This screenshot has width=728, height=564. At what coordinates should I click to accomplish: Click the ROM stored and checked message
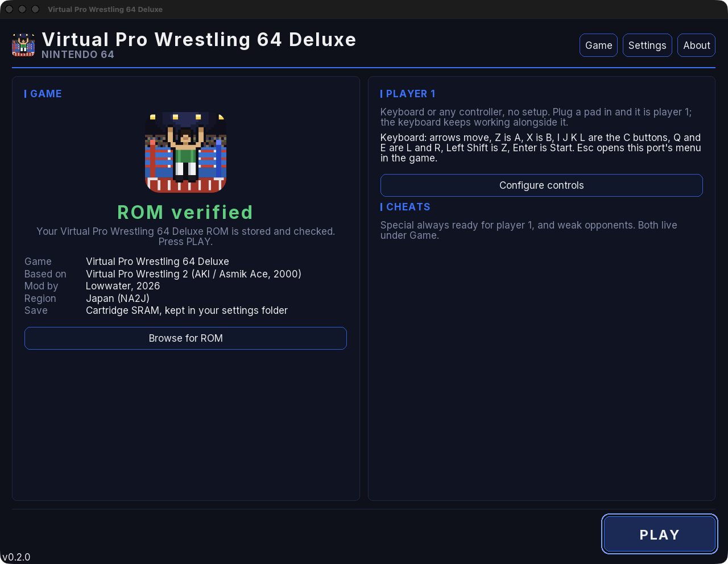(186, 237)
